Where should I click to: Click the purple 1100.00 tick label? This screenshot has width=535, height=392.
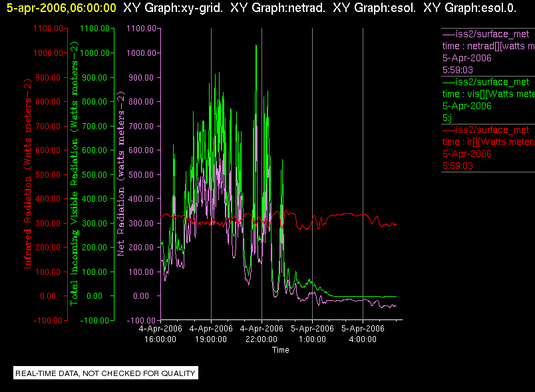point(141,29)
